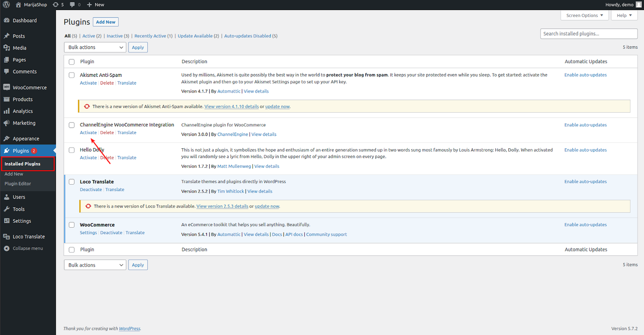Click update now for Akismet Anti-Spam
The image size is (644, 335).
point(277,107)
